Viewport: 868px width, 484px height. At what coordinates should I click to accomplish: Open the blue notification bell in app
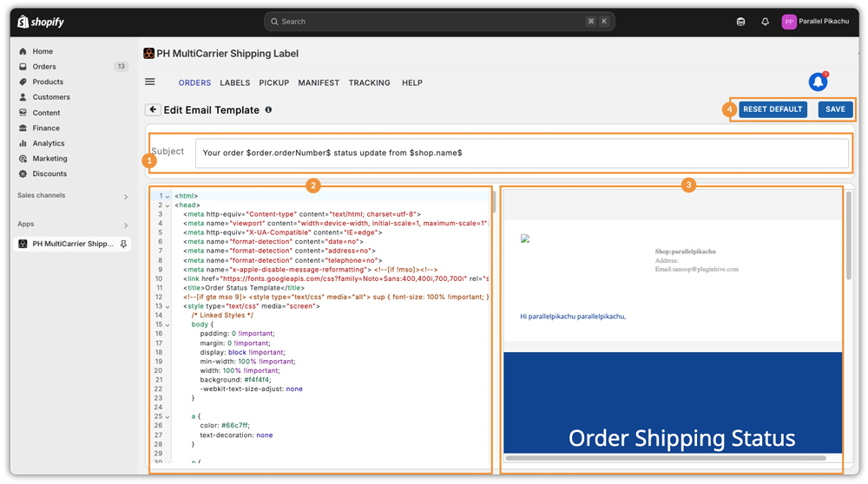pyautogui.click(x=818, y=82)
